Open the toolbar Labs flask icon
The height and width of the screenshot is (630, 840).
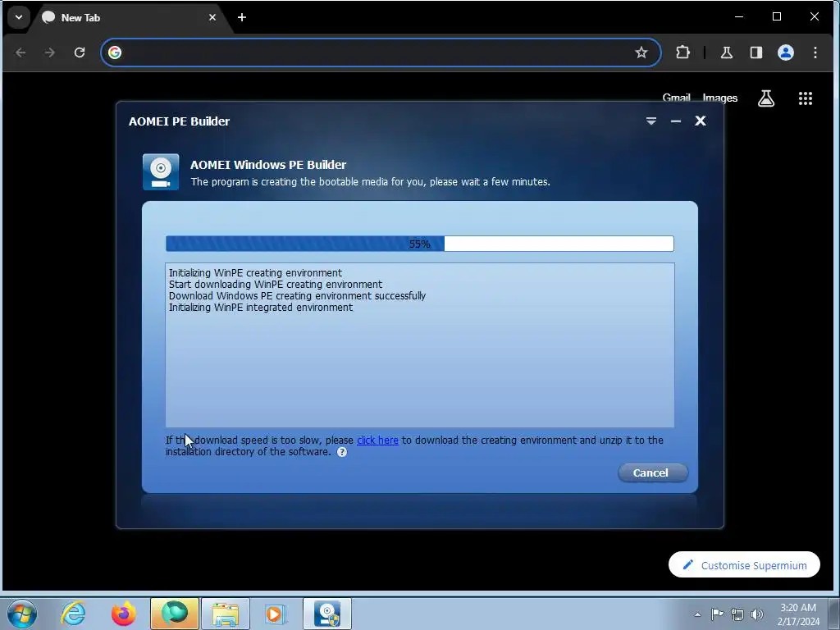pyautogui.click(x=727, y=52)
